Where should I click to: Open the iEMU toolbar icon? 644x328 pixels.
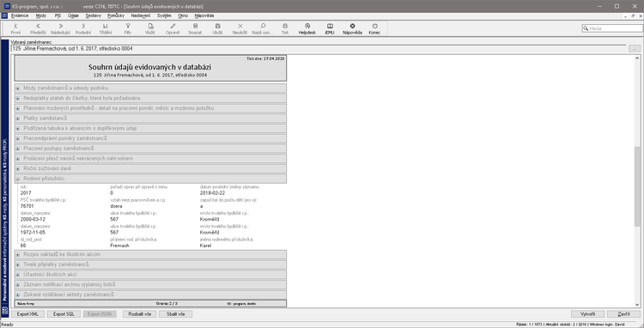click(330, 28)
